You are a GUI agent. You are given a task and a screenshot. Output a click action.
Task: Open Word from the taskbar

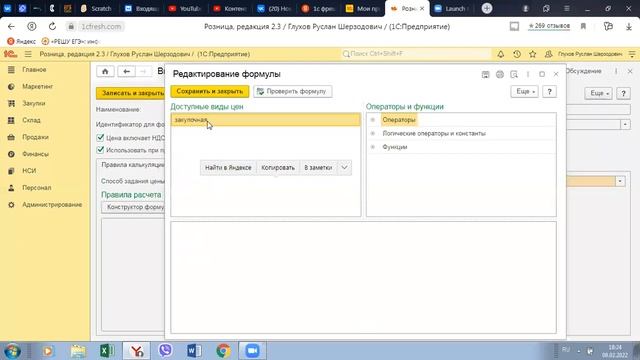pyautogui.click(x=194, y=351)
